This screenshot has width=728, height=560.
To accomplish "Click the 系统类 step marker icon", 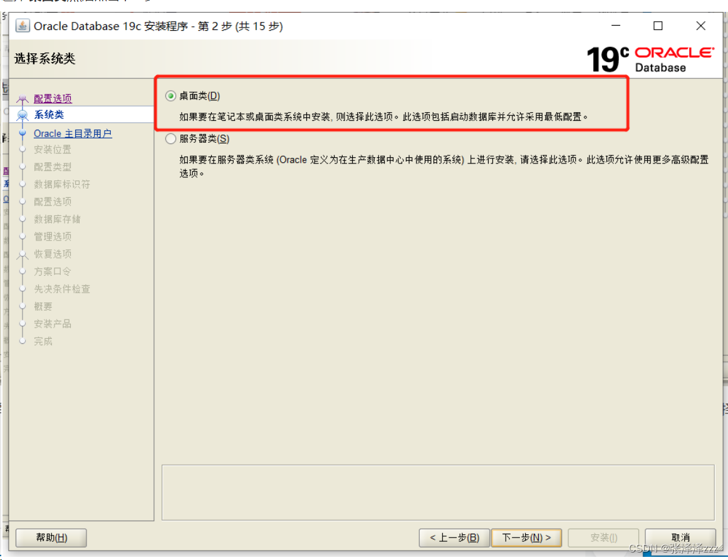I will [x=23, y=115].
